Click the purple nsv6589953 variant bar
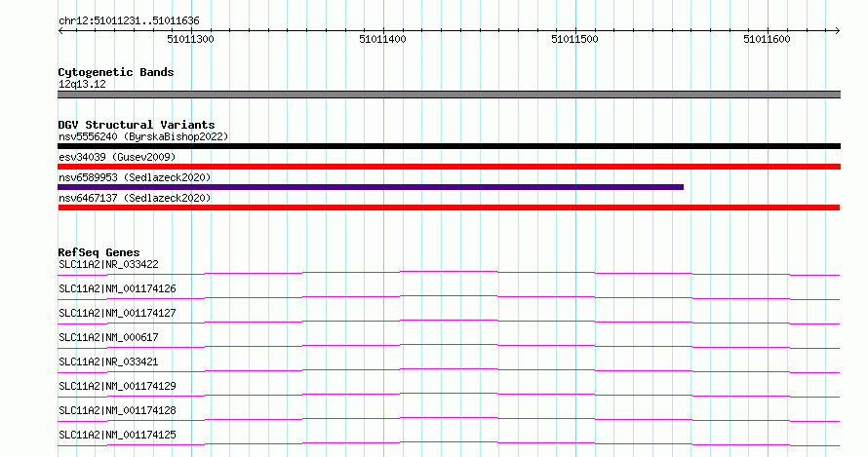Screen dimensions: 868x457 coord(371,187)
